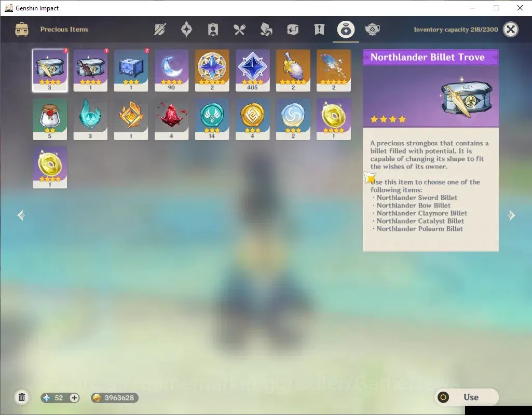Select the five-star Masterless Stardust compass item
The image size is (532, 415).
pos(212,71)
